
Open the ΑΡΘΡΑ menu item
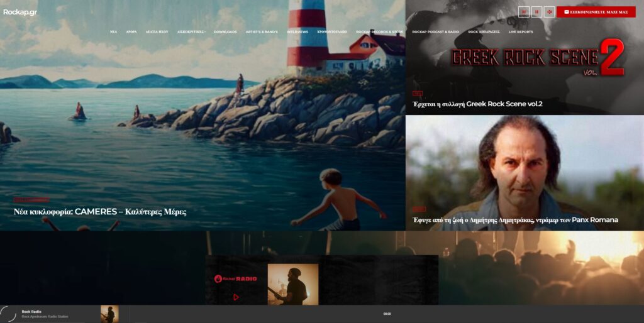click(x=131, y=31)
